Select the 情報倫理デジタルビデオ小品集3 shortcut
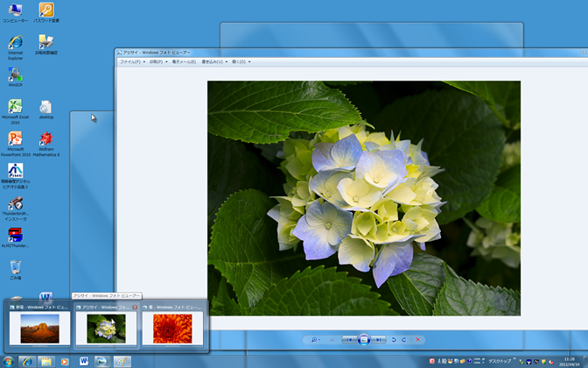This screenshot has width=588, height=368. (16, 176)
